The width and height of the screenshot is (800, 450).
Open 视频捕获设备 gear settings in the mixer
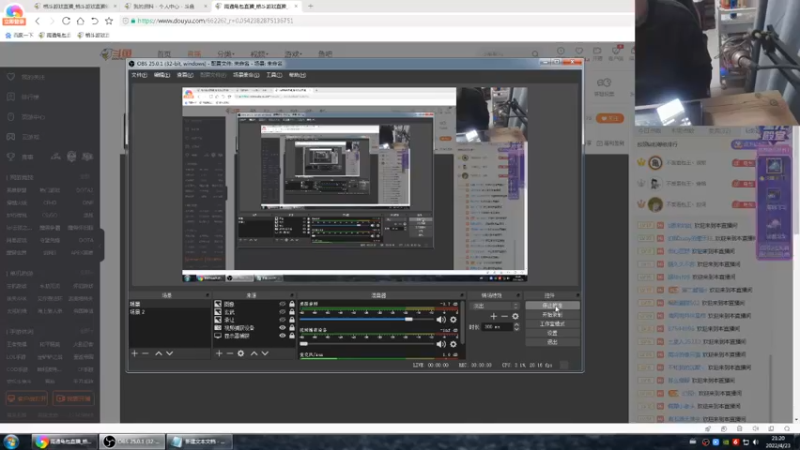pos(453,344)
